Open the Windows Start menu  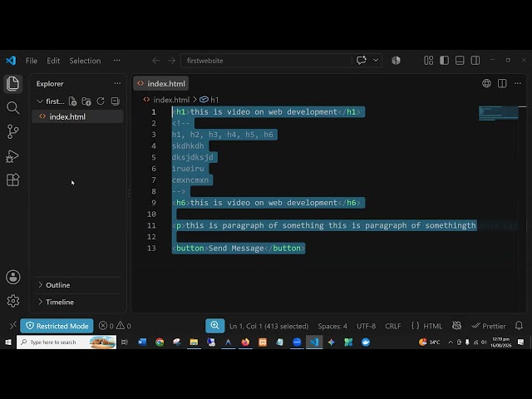click(x=8, y=342)
